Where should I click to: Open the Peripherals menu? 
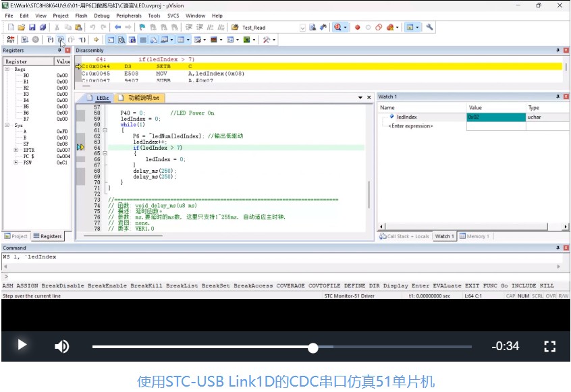pyautogui.click(x=129, y=16)
